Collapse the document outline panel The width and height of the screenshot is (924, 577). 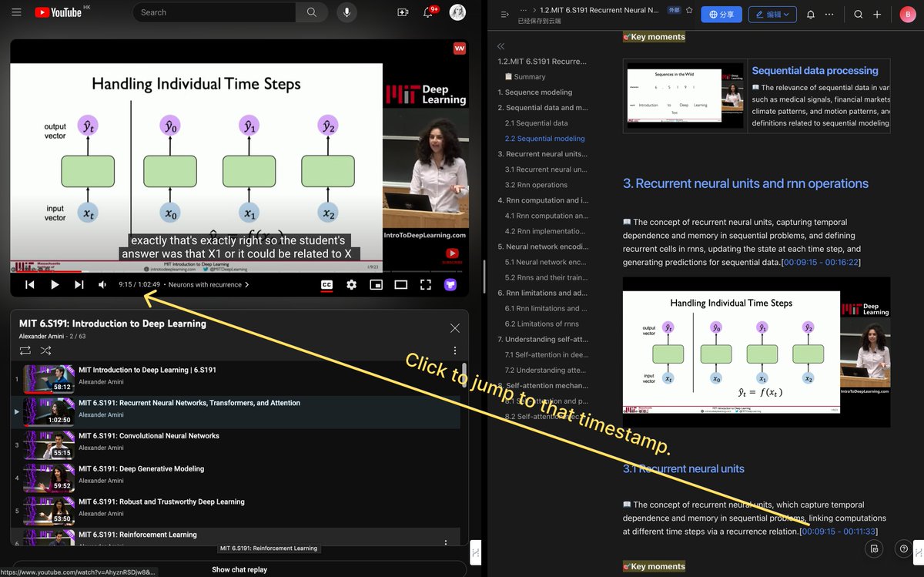click(500, 46)
